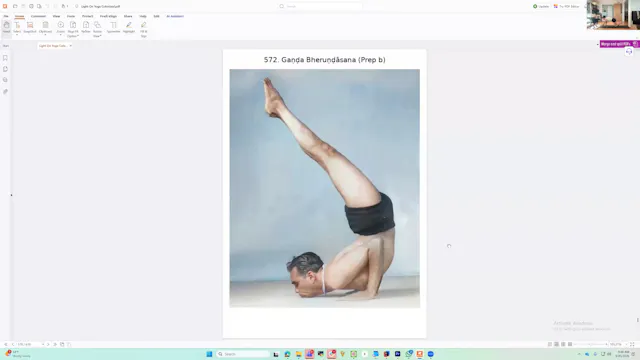Click the Ganda Bherundasana heading text
The height and width of the screenshot is (360, 640).
324,60
